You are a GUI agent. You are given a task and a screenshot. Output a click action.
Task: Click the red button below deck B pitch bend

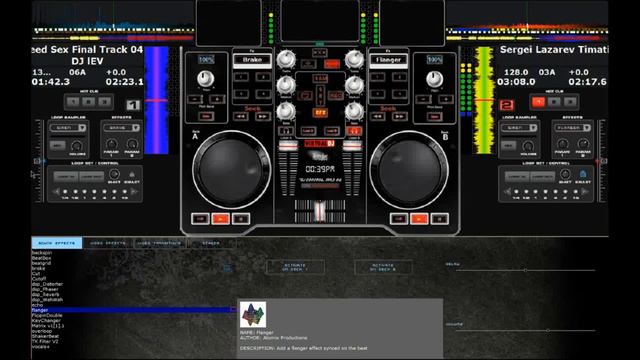pyautogui.click(x=434, y=116)
